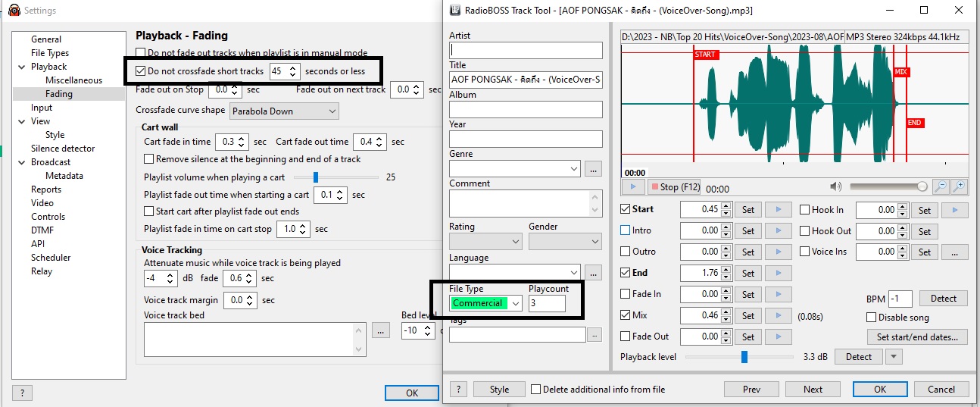The width and height of the screenshot is (980, 407).
Task: Open the File Type Commercial dropdown
Action: (485, 303)
